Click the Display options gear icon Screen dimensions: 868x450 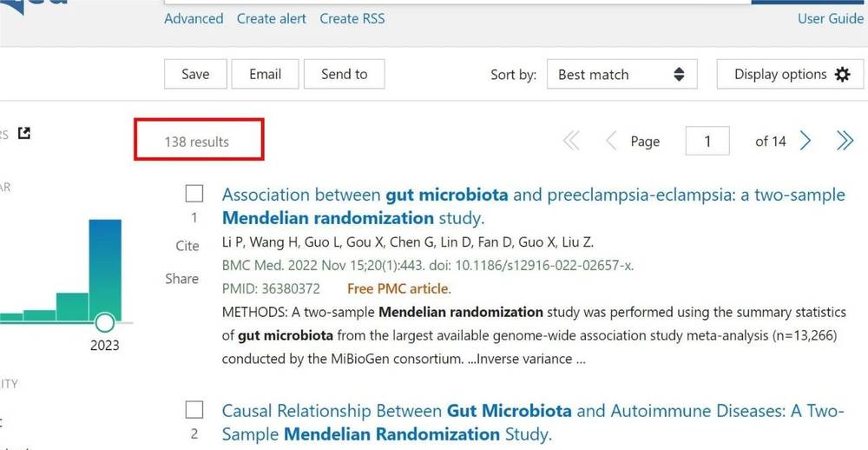[842, 75]
